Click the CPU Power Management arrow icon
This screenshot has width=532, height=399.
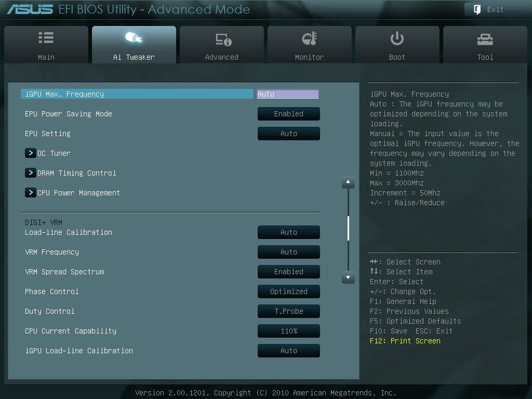click(x=31, y=192)
